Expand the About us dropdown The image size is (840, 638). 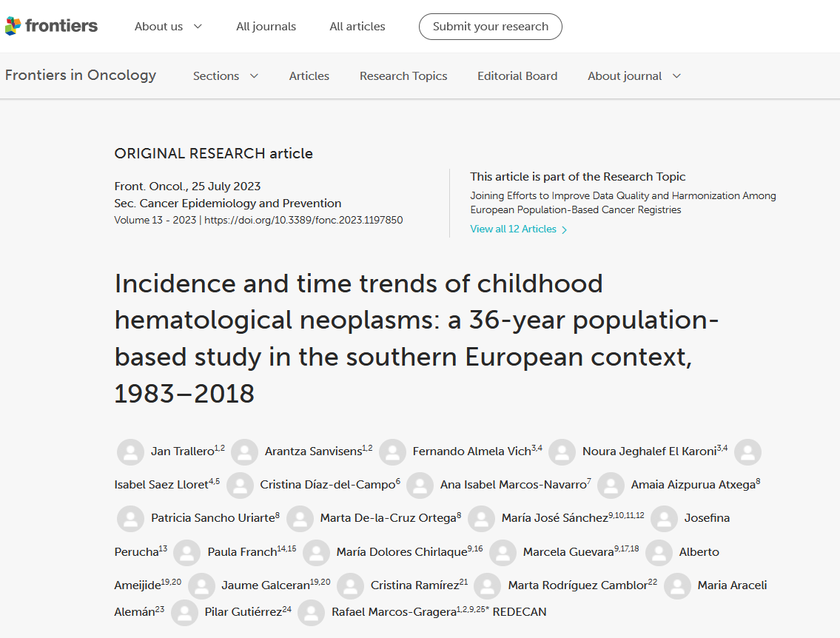coord(168,27)
